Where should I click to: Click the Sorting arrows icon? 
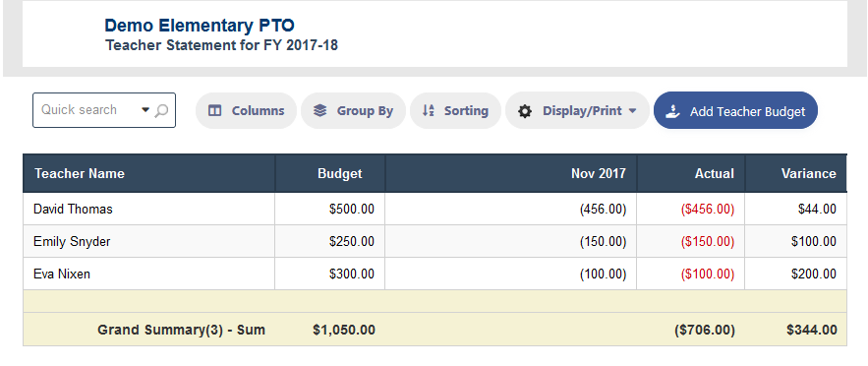coord(428,111)
